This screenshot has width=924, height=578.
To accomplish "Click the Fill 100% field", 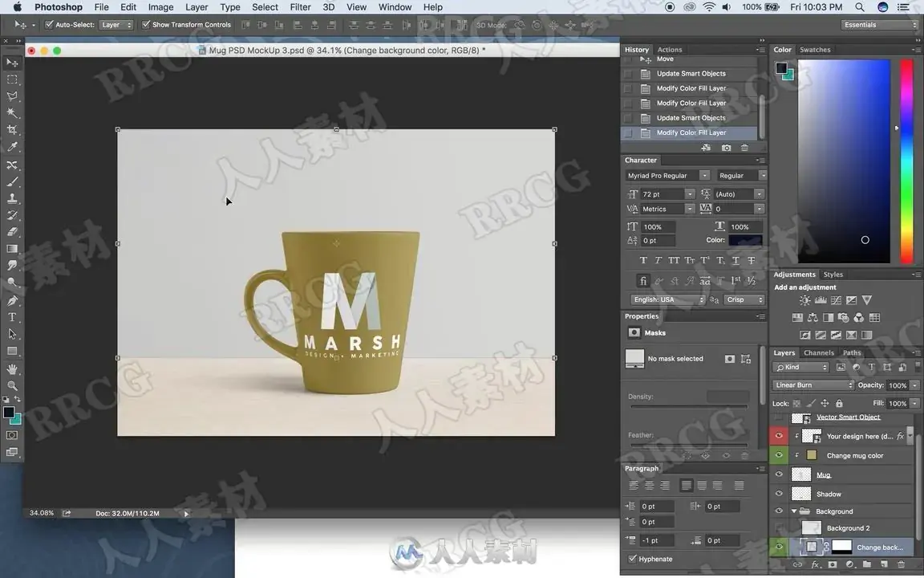I will tap(897, 404).
